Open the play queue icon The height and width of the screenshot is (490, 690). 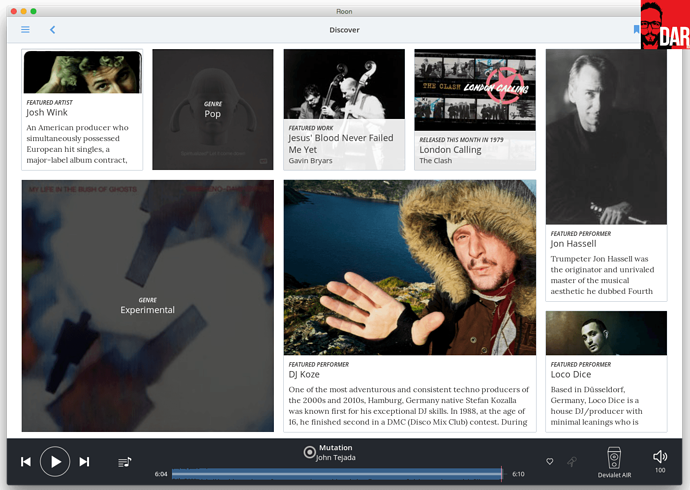tap(125, 462)
